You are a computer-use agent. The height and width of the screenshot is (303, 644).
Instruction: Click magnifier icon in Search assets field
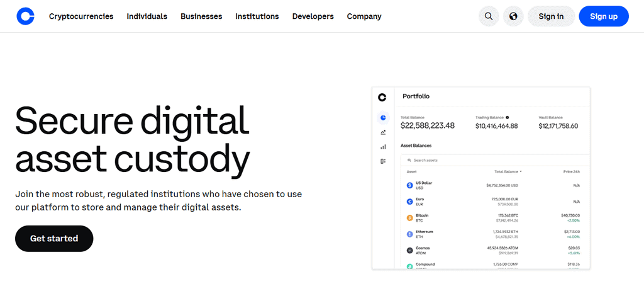tap(409, 161)
